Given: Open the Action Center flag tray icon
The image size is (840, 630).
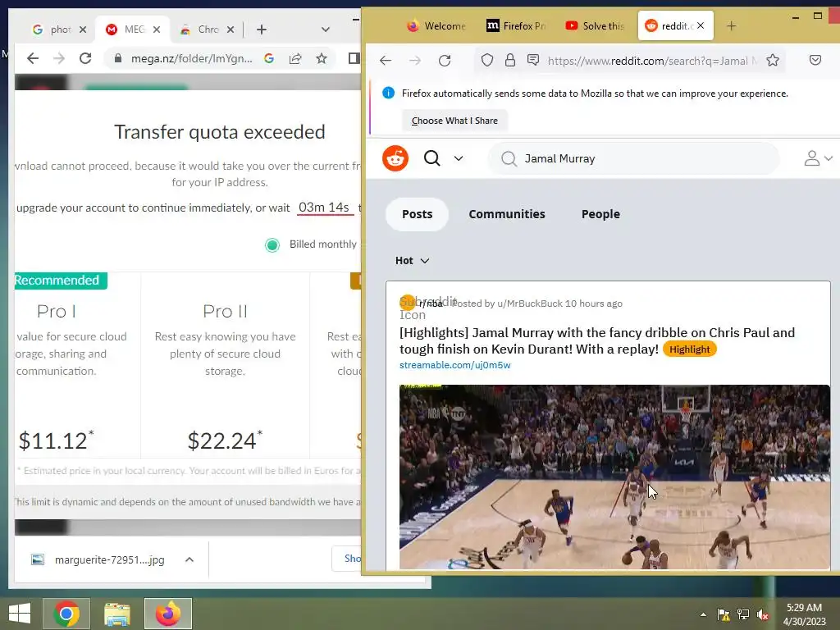Looking at the screenshot, I should [724, 614].
